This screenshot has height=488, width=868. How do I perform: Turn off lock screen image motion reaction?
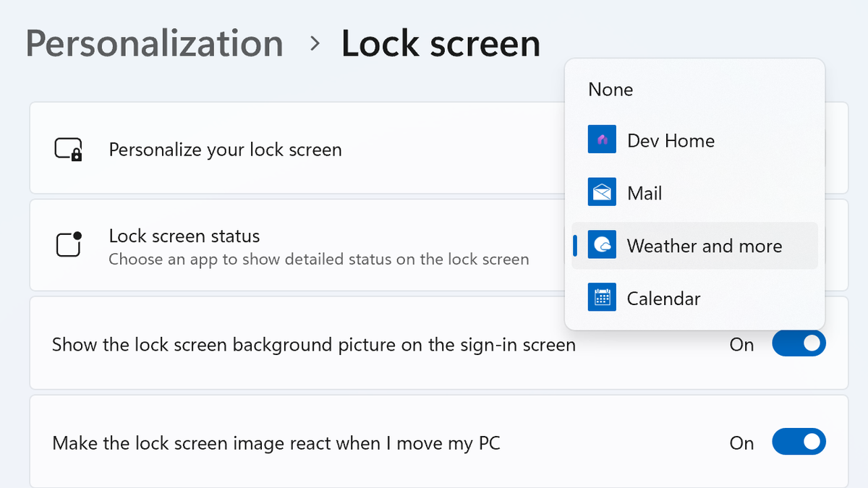point(799,442)
